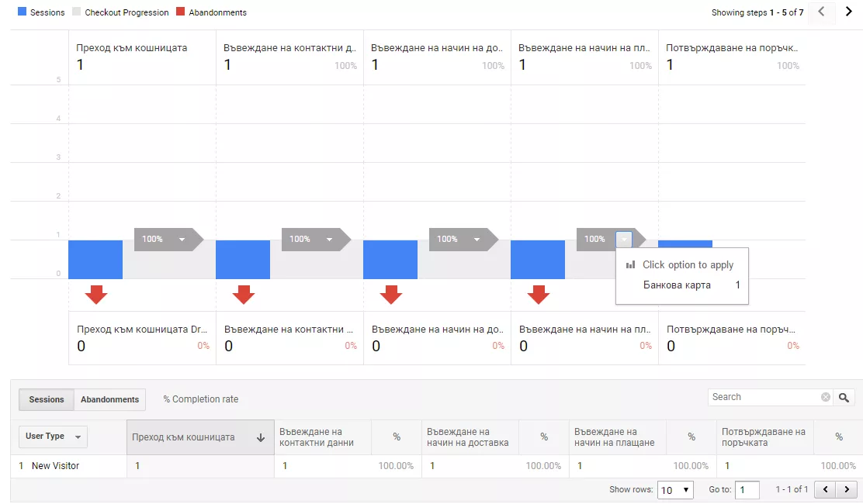The image size is (863, 504).
Task: Select the Sessions tab
Action: [47, 399]
